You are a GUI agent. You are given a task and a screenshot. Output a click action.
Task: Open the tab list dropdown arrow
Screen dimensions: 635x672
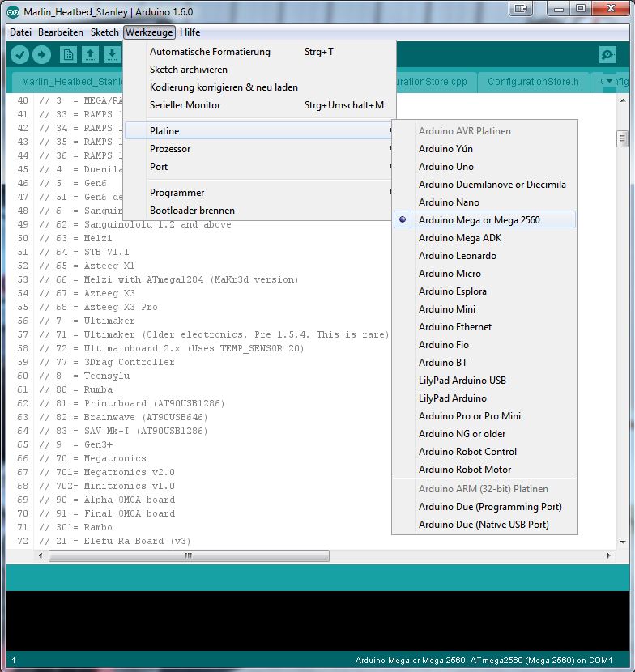click(609, 81)
